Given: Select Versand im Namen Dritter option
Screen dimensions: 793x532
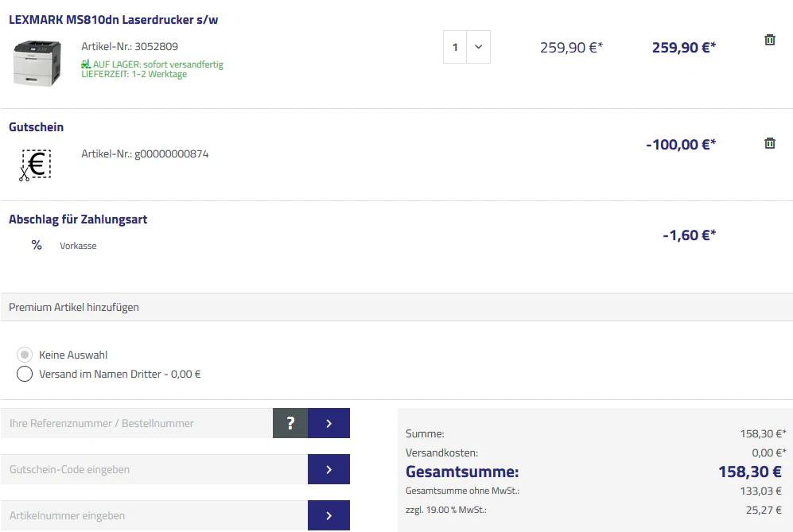Looking at the screenshot, I should click(x=25, y=374).
